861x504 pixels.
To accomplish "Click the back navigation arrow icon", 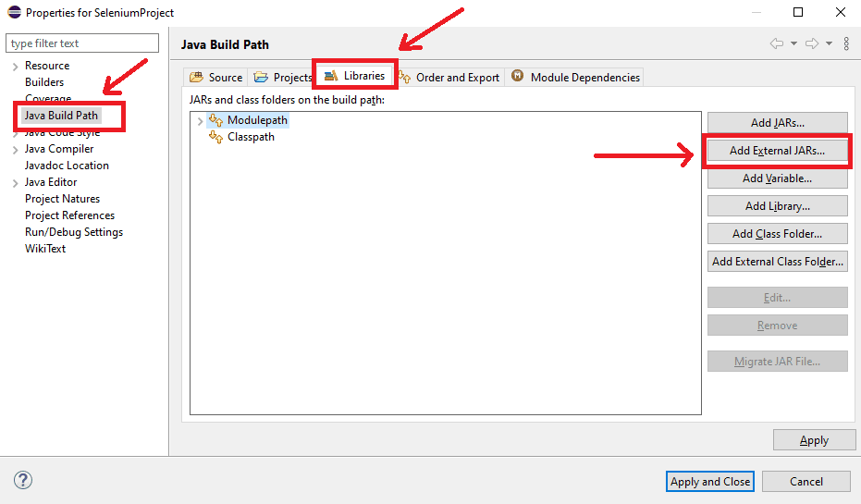I will 777,44.
